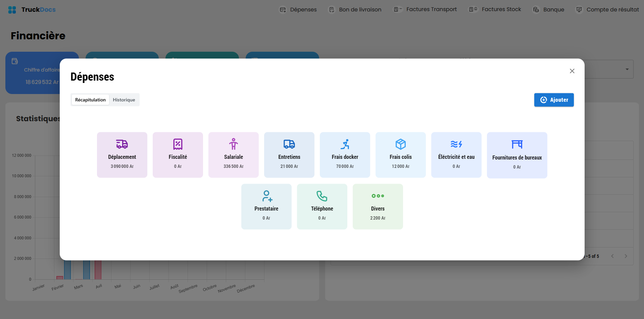This screenshot has height=319, width=644.
Task: Click the Ajouter button
Action: 554,100
